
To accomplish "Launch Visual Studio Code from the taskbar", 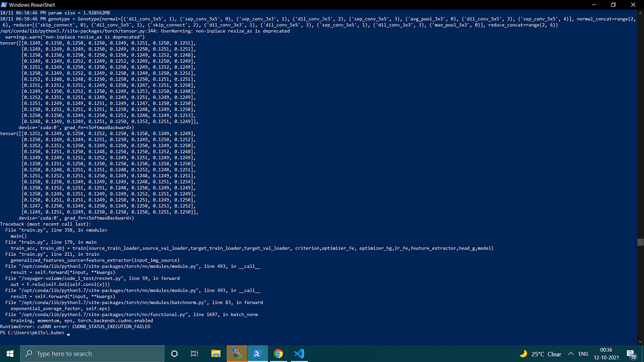I will 299,353.
